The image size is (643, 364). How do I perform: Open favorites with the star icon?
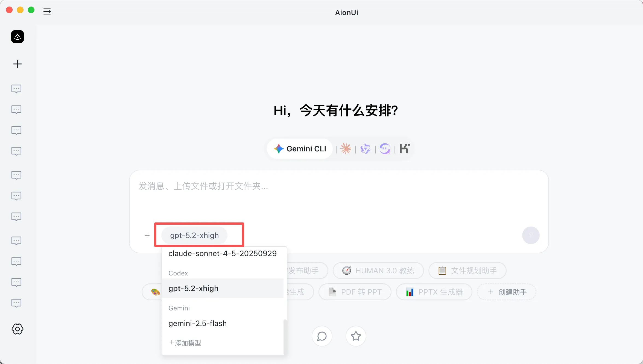[x=355, y=336]
